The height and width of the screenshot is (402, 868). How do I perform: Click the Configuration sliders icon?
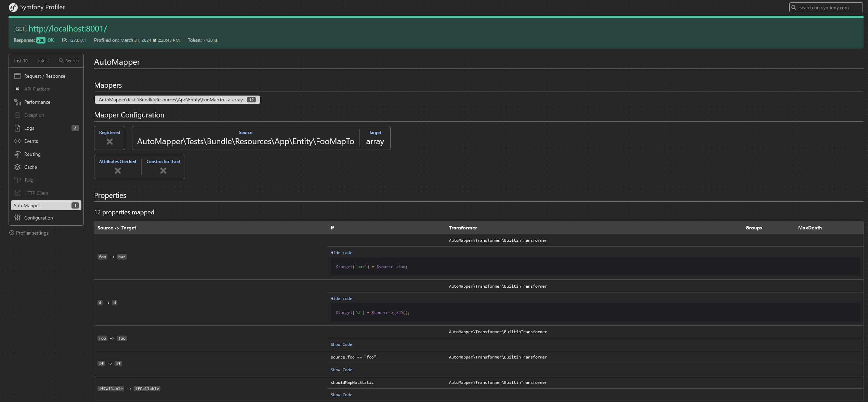click(17, 218)
